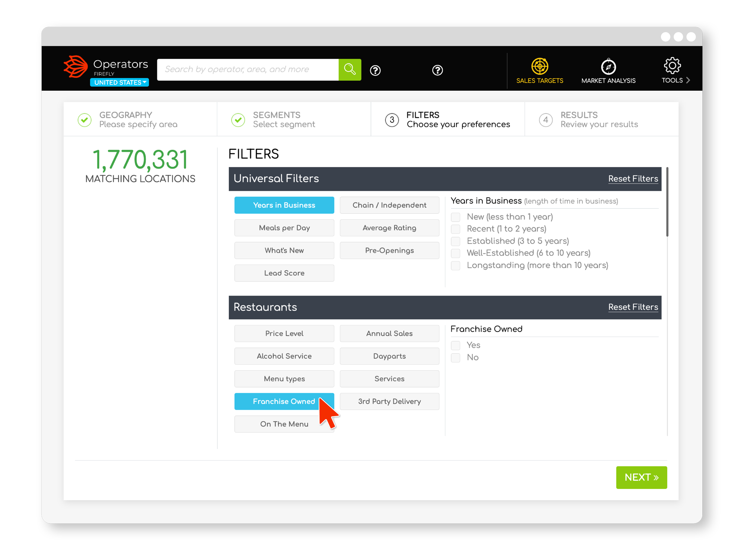Open the United States country dropdown
This screenshot has height=560, width=744.
click(x=119, y=83)
